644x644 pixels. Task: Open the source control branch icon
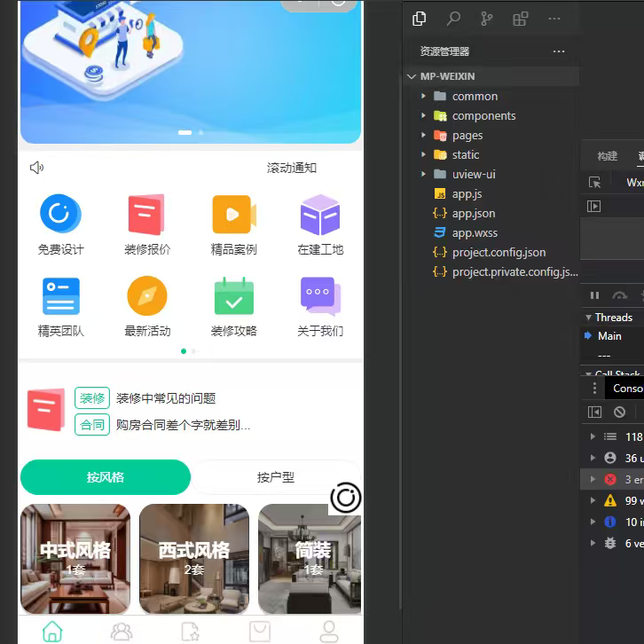tap(487, 19)
